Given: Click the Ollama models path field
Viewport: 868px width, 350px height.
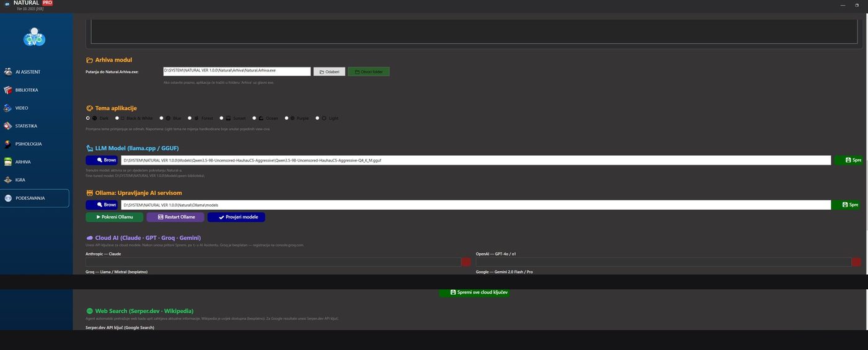Looking at the screenshot, I should [x=476, y=205].
